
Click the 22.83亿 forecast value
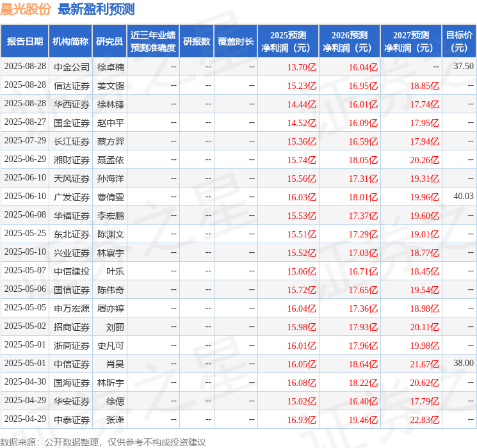(424, 419)
